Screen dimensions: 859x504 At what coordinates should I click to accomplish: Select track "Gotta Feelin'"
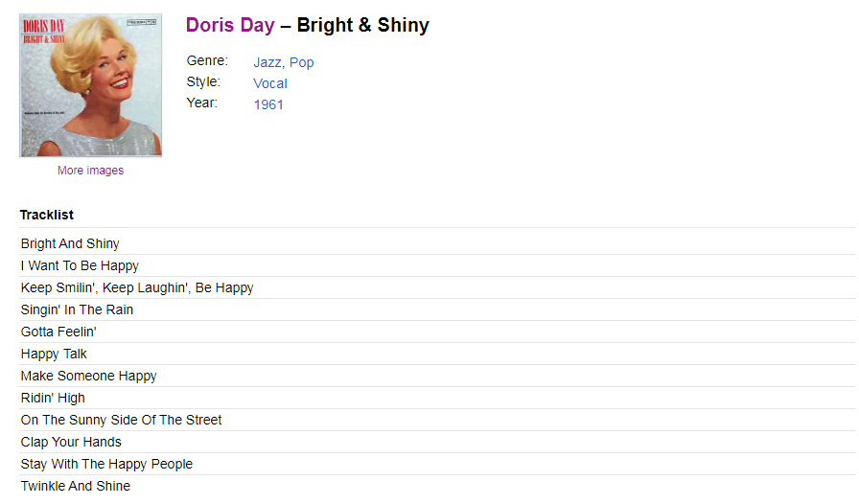click(58, 332)
